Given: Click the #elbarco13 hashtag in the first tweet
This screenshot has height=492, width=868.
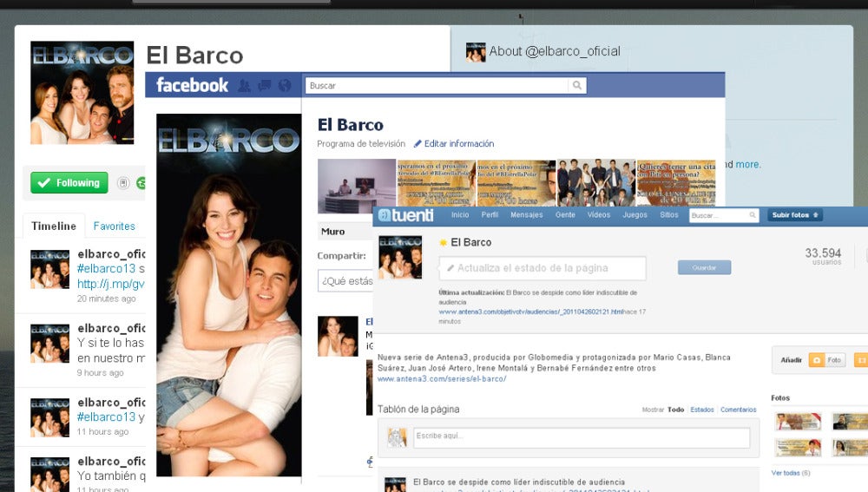Looking at the screenshot, I should coord(106,268).
